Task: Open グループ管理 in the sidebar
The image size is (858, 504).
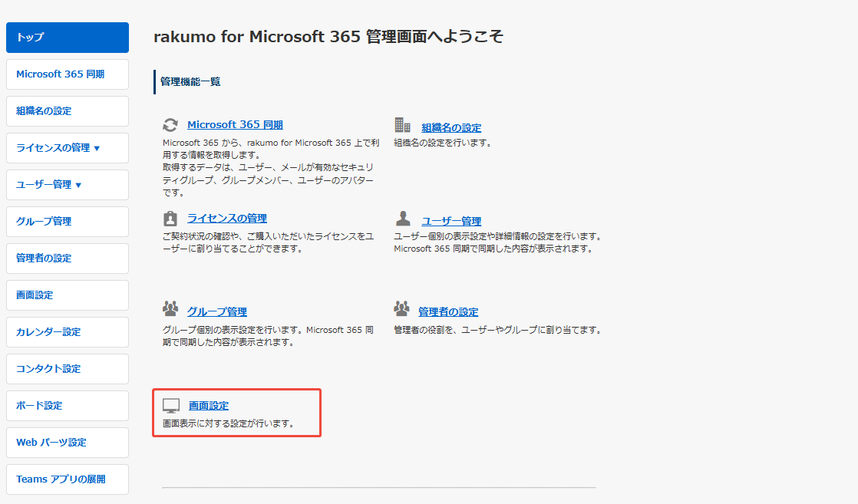Action: tap(68, 222)
